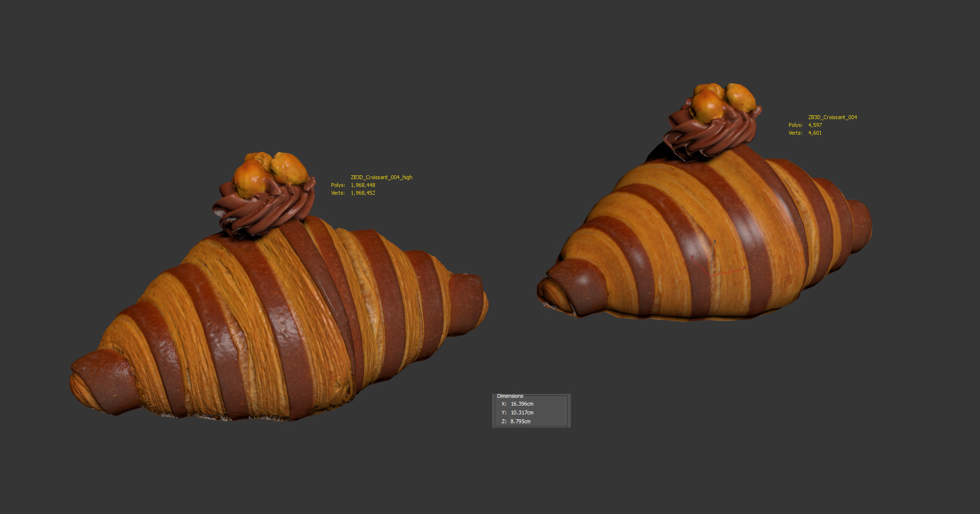This screenshot has height=514, width=980.
Task: Click the 1,968,448 polys count
Action: (363, 185)
